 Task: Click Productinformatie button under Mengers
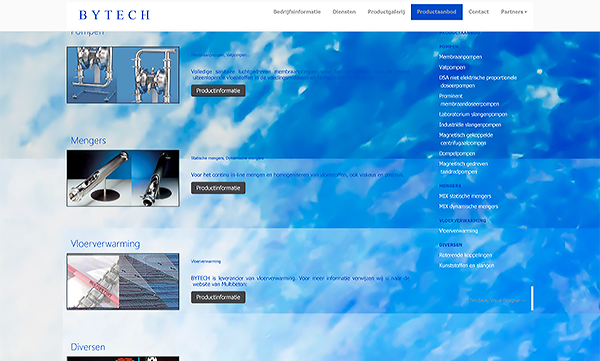(x=218, y=188)
